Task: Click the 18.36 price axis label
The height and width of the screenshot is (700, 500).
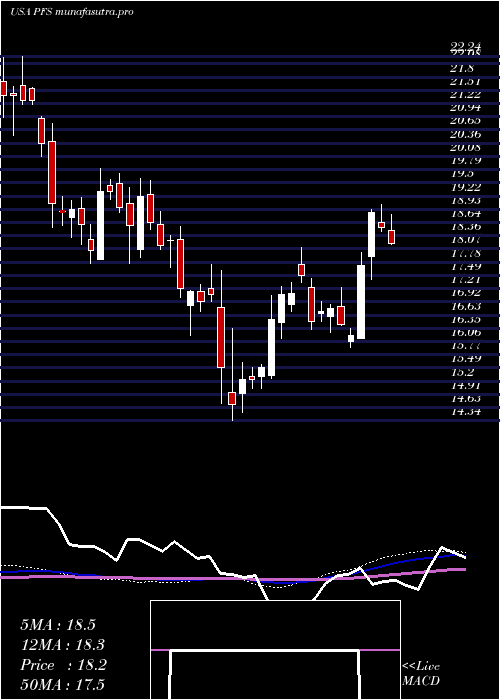Action: click(x=465, y=226)
